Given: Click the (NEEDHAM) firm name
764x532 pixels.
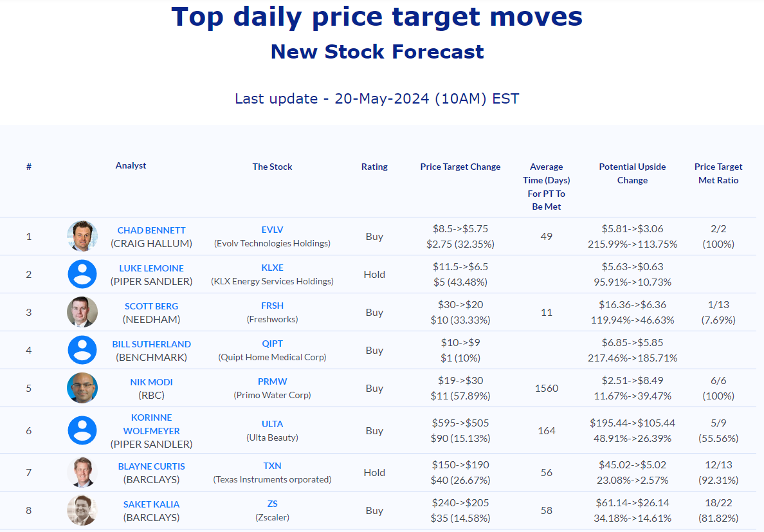Looking at the screenshot, I should pyautogui.click(x=152, y=320).
